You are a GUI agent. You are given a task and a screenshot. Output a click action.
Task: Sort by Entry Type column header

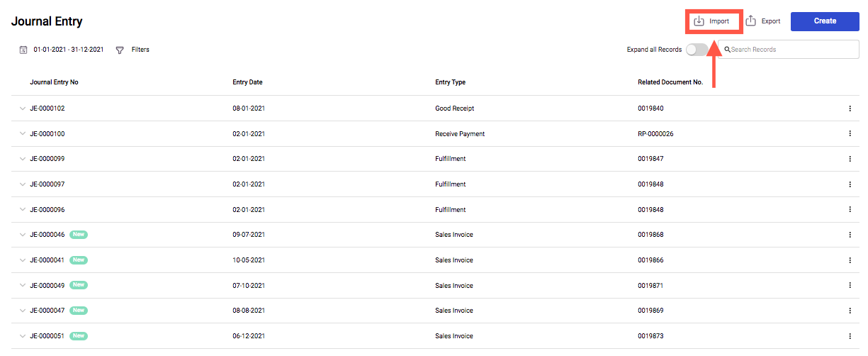[x=450, y=82]
